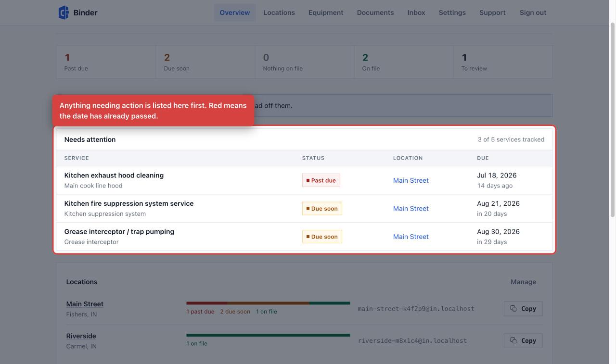Image resolution: width=616 pixels, height=364 pixels.
Task: Click the Riverside status progress bar
Action: tap(268, 335)
